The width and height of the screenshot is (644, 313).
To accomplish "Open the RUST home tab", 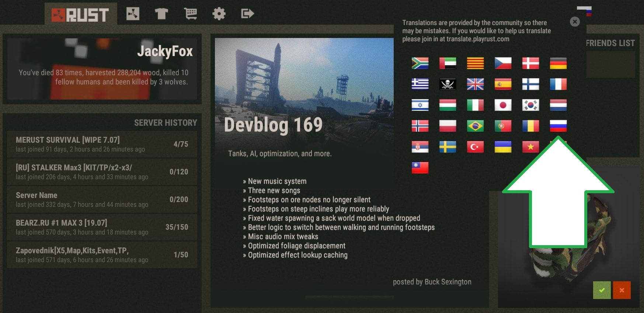I will [81, 14].
